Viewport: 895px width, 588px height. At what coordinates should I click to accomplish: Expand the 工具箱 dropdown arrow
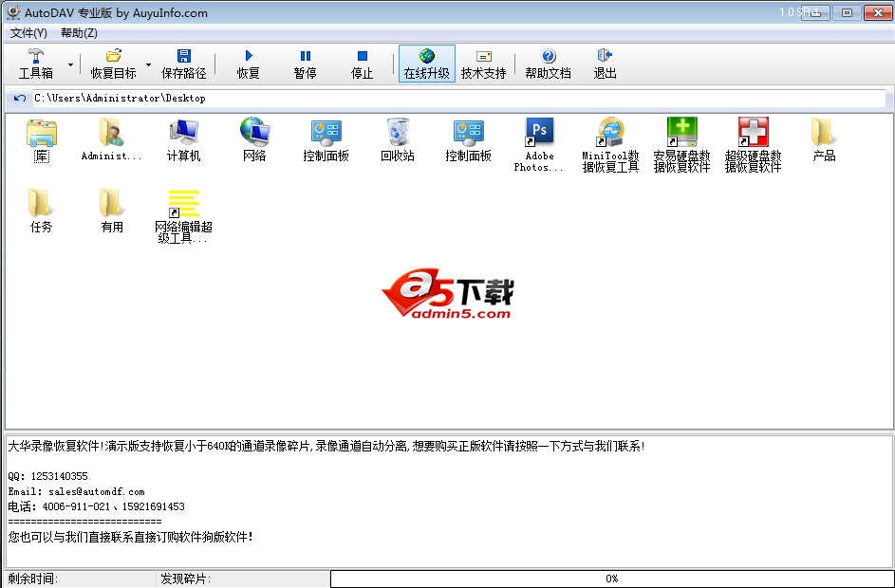70,64
